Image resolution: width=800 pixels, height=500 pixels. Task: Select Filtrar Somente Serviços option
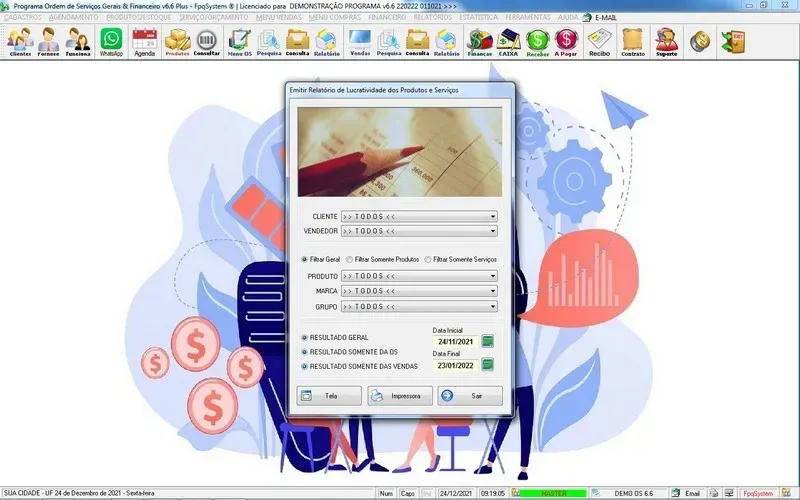[429, 259]
